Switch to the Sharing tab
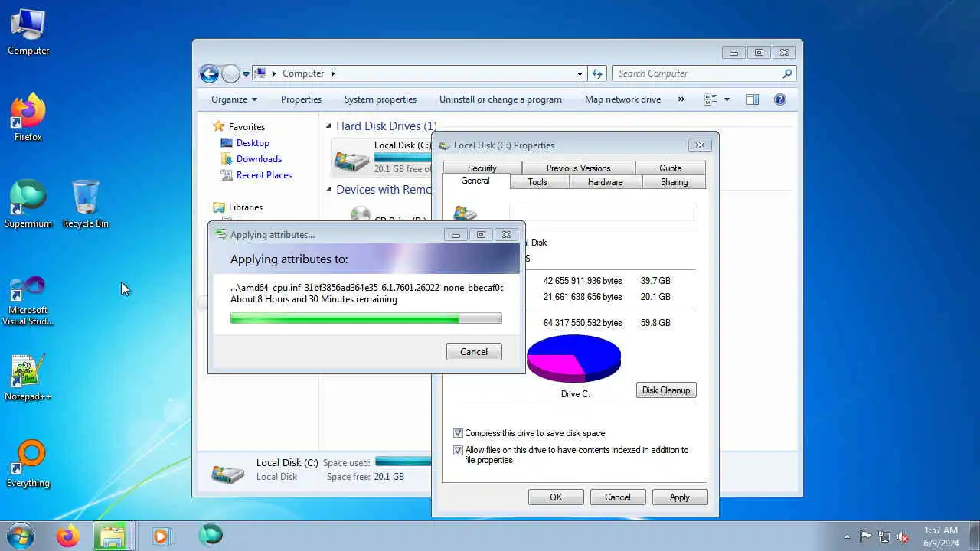Image resolution: width=980 pixels, height=551 pixels. coord(674,182)
